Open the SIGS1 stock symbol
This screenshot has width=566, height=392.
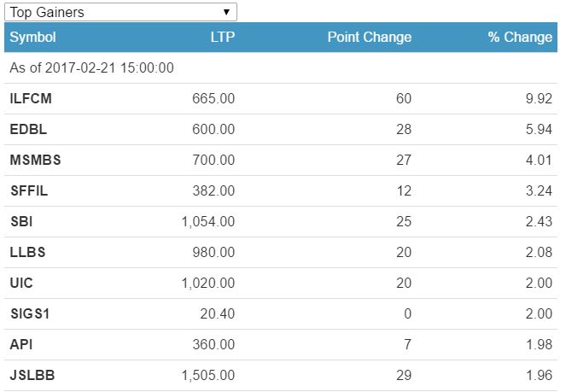click(30, 313)
